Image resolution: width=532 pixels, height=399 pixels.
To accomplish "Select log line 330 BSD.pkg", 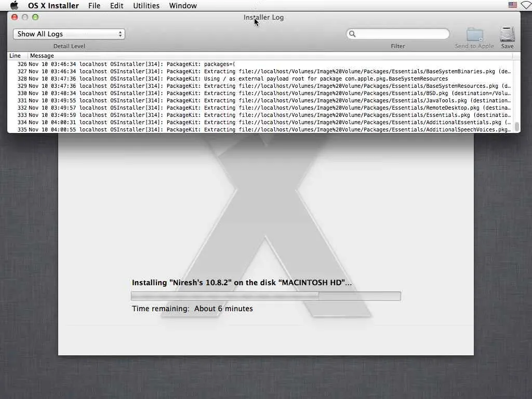I will [x=260, y=94].
